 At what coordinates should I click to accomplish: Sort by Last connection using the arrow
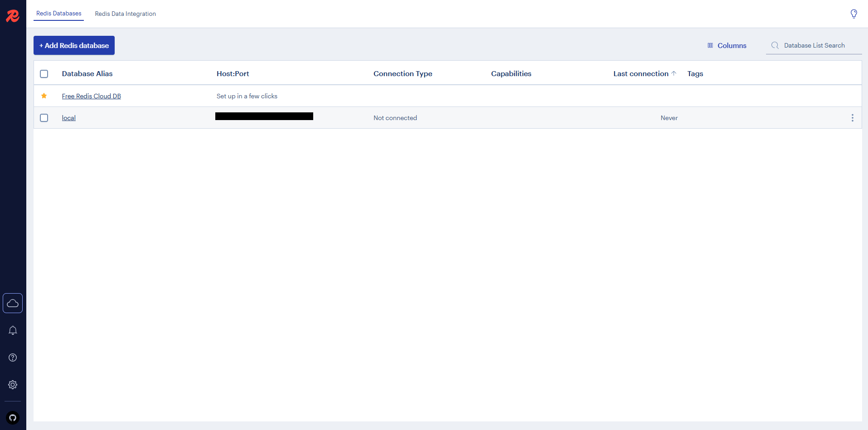click(674, 73)
